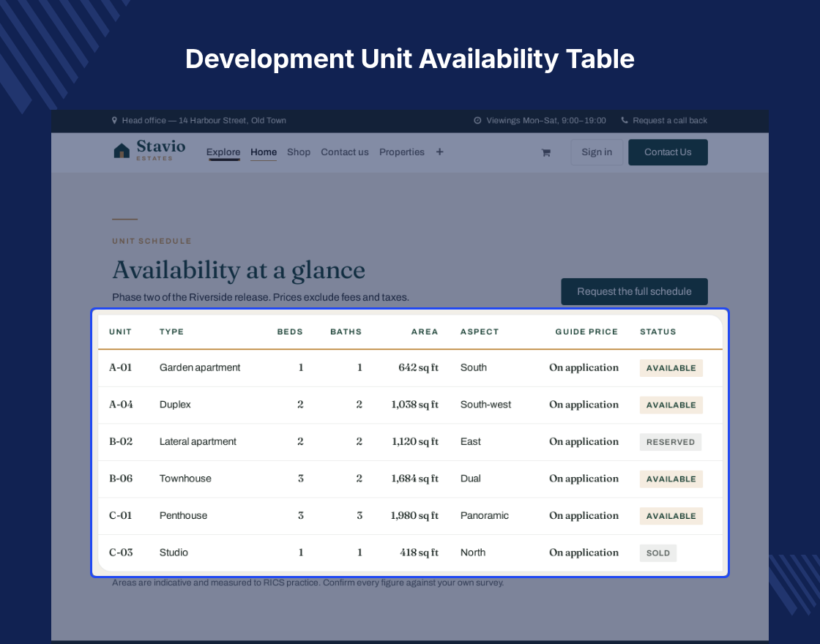This screenshot has width=820, height=644.
Task: Click the East aspect cell
Action: 471,442
